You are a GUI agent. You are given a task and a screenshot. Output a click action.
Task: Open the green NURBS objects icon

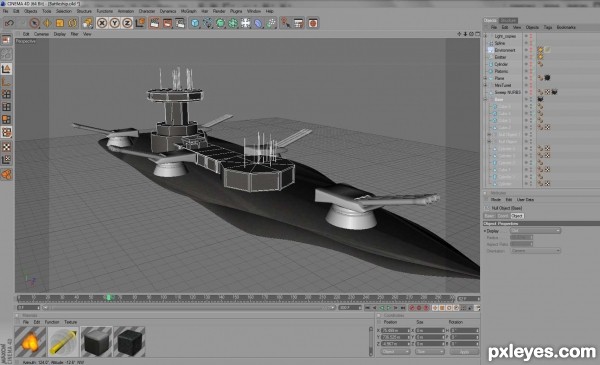[220, 23]
